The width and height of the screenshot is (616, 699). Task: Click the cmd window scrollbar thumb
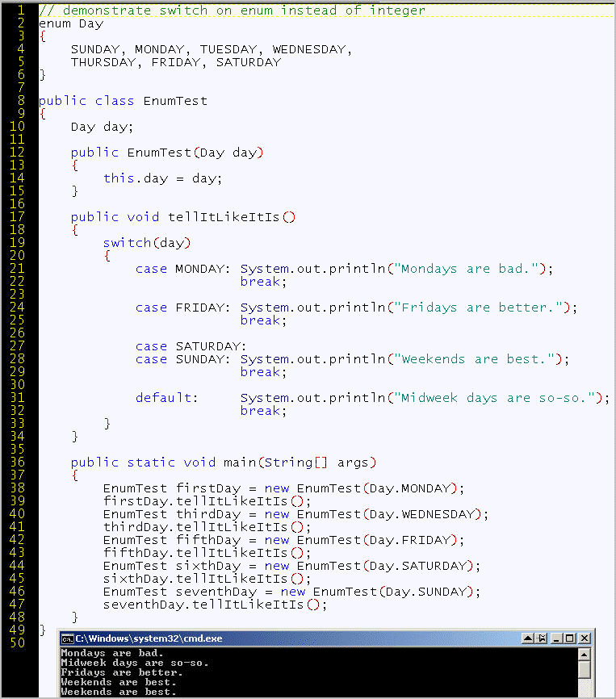(x=585, y=669)
